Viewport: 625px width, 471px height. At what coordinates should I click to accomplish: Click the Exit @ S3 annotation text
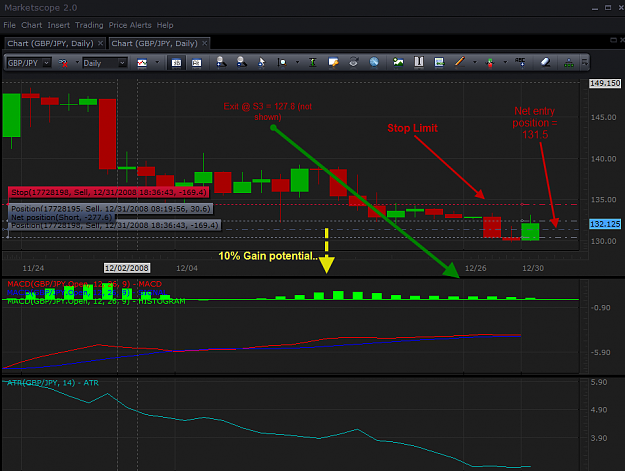268,112
